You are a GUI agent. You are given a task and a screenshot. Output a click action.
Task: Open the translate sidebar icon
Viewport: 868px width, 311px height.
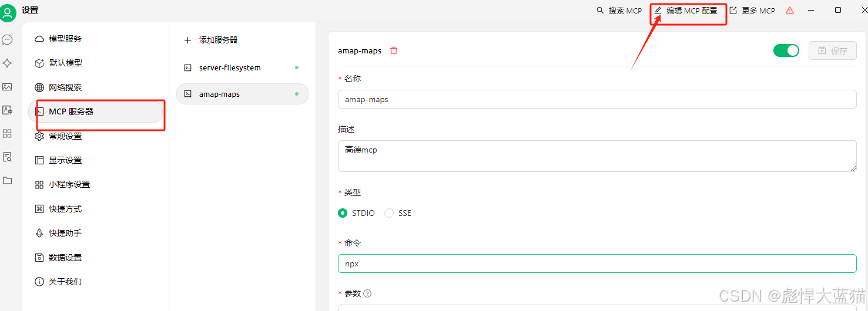point(7,110)
